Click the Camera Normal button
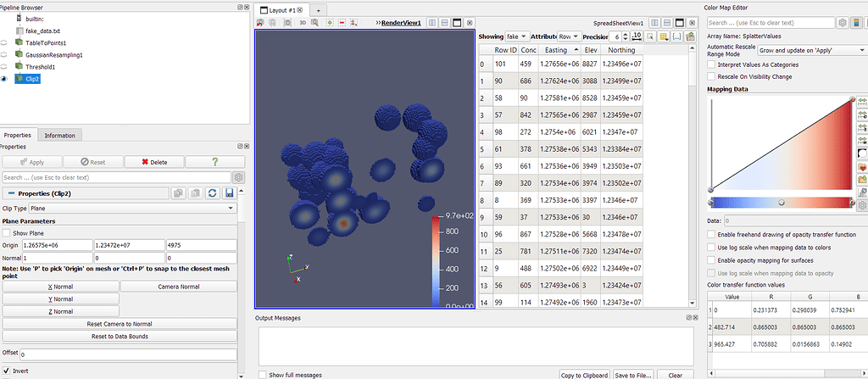Image resolution: width=868 pixels, height=379 pixels. pyautogui.click(x=179, y=287)
